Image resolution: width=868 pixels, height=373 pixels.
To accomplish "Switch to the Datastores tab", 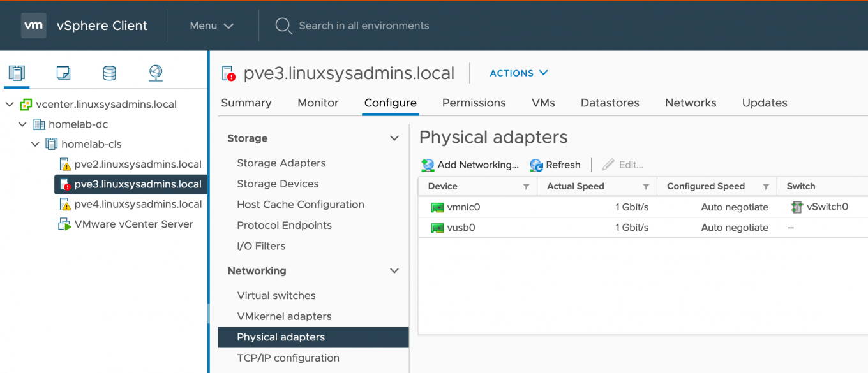I will tap(609, 103).
